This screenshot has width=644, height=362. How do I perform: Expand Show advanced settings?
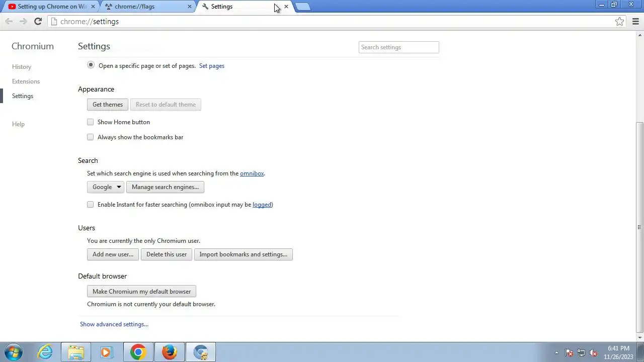(114, 324)
